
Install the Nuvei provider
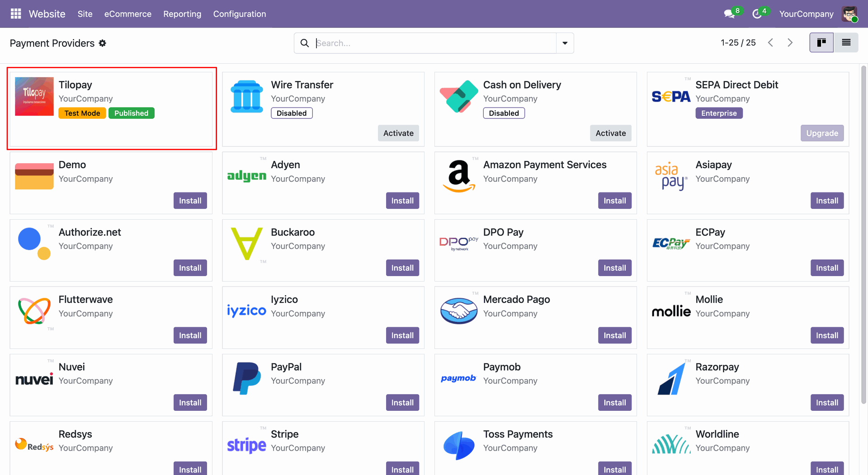[190, 402]
